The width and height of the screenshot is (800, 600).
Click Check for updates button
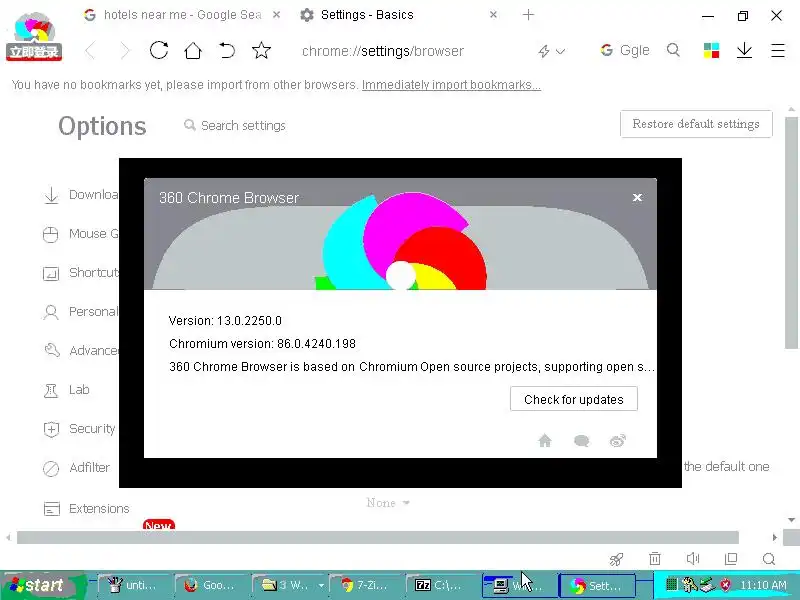coord(573,399)
